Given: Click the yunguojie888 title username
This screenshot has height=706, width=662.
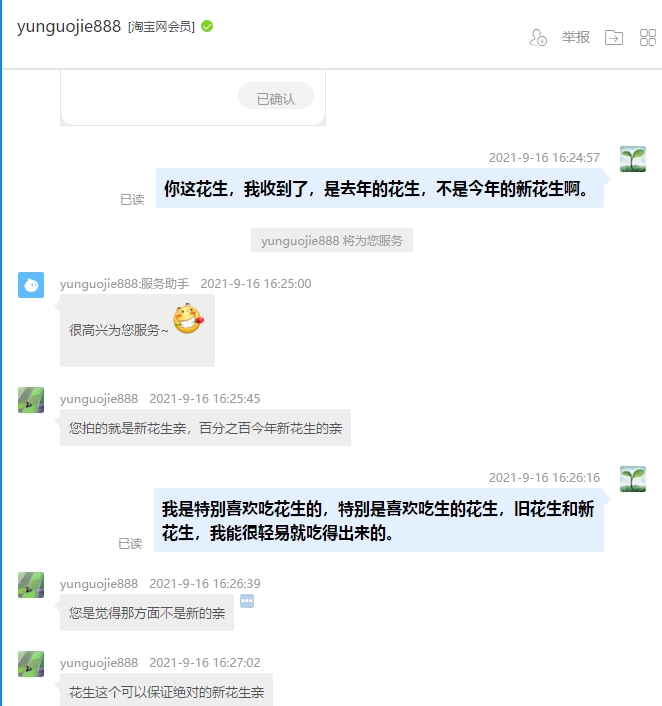Looking at the screenshot, I should pyautogui.click(x=69, y=27).
